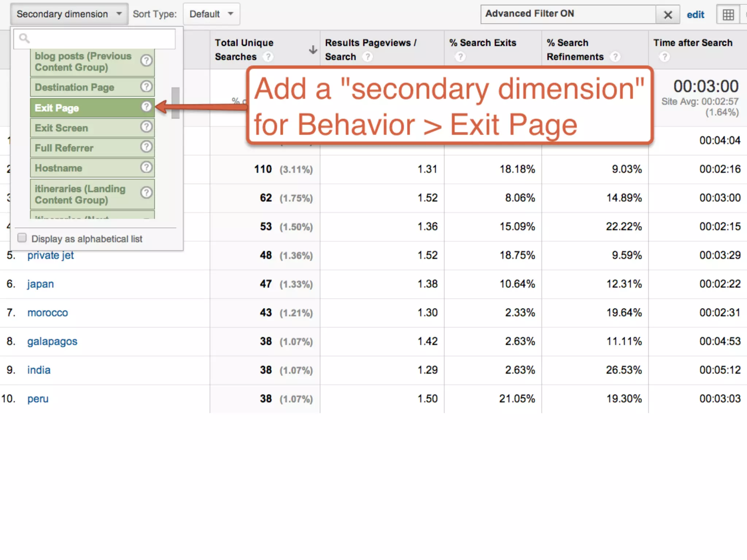This screenshot has height=560, width=747.
Task: Click the edit filter link
Action: click(x=695, y=15)
